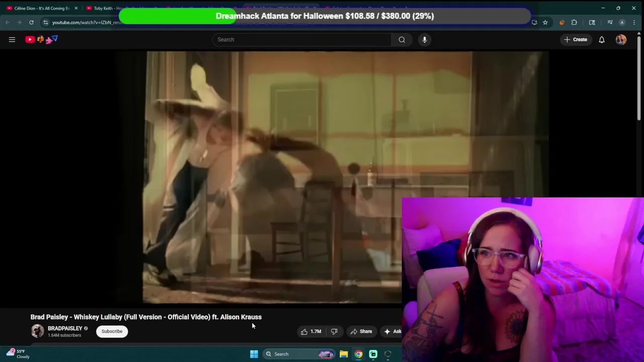The width and height of the screenshot is (644, 362).
Task: Open the circular loading app in the taskbar
Action: (x=387, y=354)
